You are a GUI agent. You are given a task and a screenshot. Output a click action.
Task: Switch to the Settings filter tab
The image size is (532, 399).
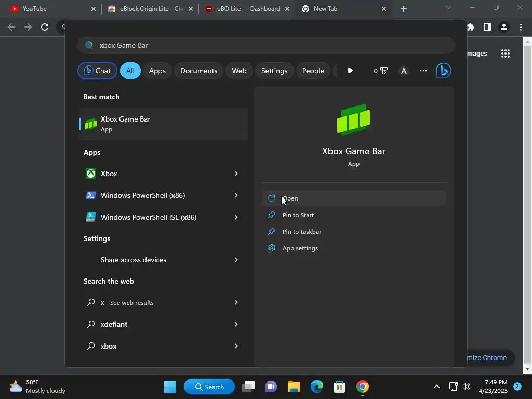(x=274, y=71)
